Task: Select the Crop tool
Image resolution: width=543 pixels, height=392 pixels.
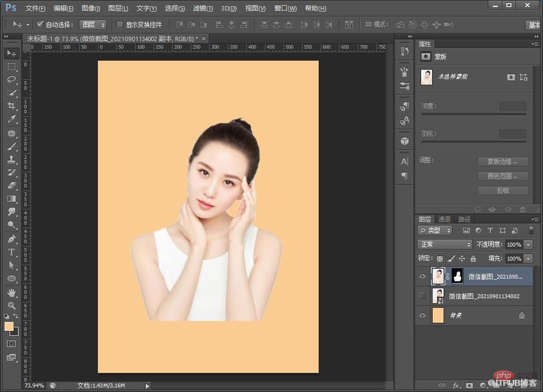Action: pyautogui.click(x=12, y=106)
